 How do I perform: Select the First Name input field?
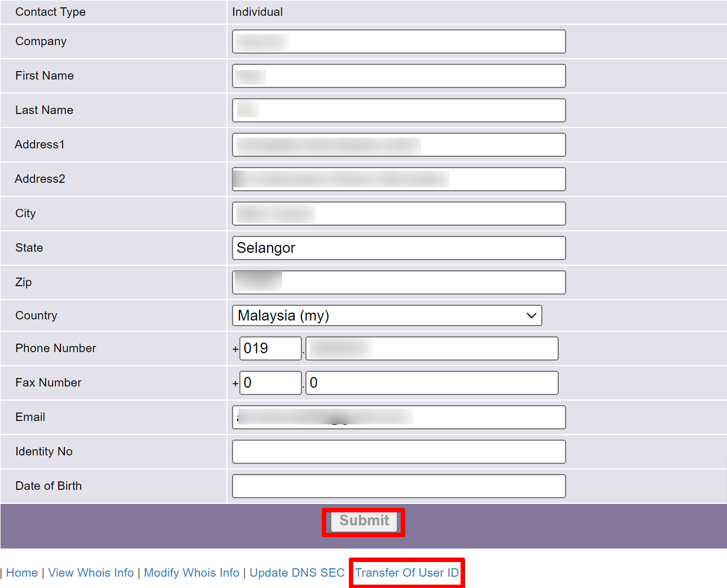(398, 76)
